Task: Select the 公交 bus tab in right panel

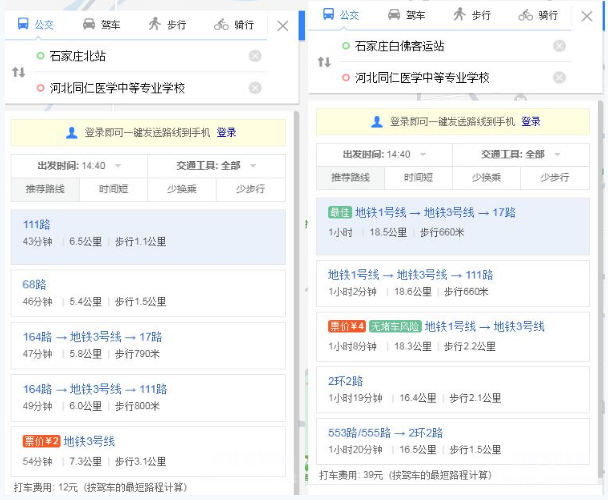Action: pos(341,15)
